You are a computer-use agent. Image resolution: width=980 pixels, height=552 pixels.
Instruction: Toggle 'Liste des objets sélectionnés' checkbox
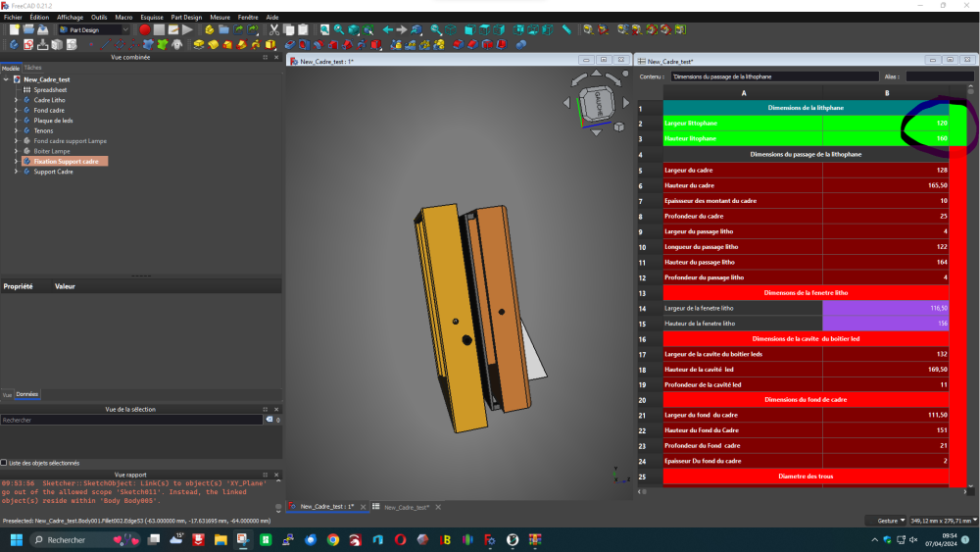(4, 463)
